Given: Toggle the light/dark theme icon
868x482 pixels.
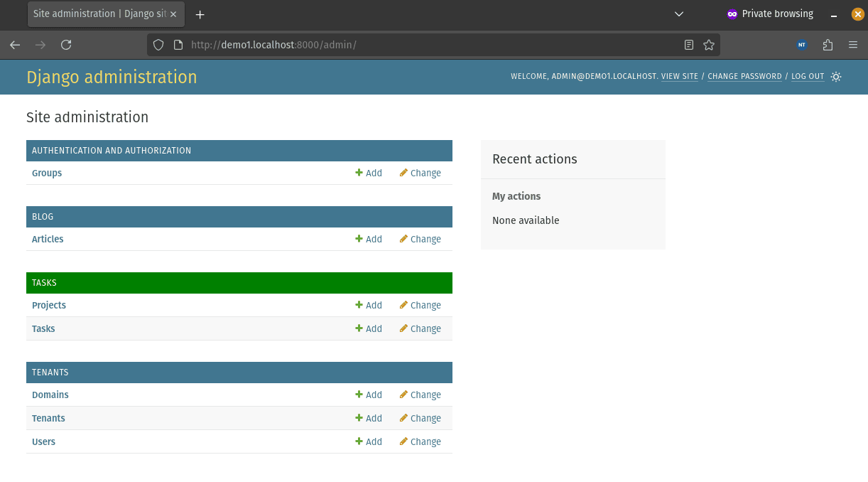Looking at the screenshot, I should pos(836,77).
